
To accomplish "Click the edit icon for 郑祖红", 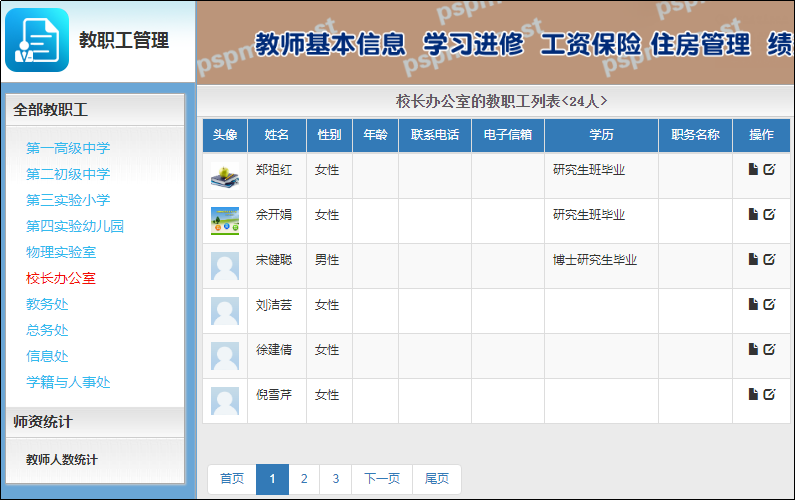I will [769, 169].
